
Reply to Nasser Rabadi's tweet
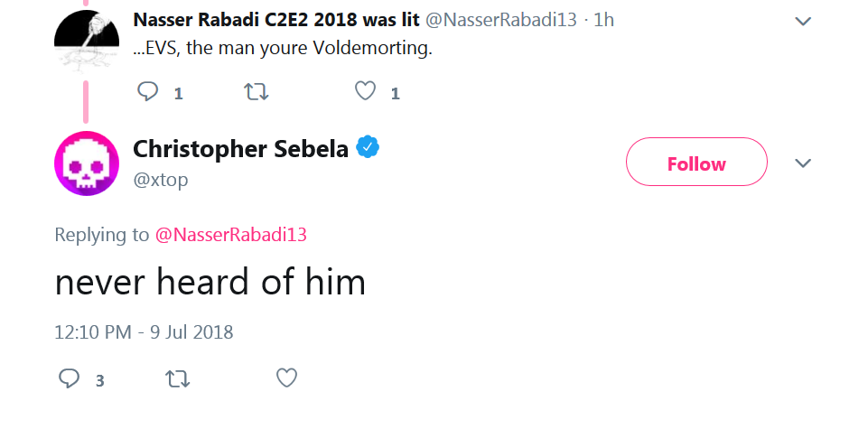pyautogui.click(x=148, y=92)
